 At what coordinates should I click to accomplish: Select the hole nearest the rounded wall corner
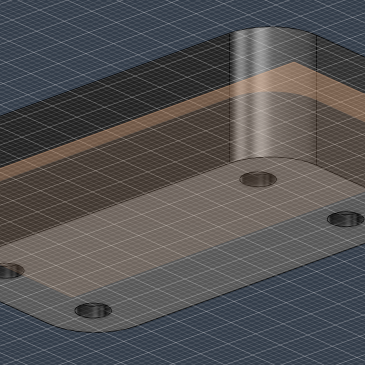258,179
